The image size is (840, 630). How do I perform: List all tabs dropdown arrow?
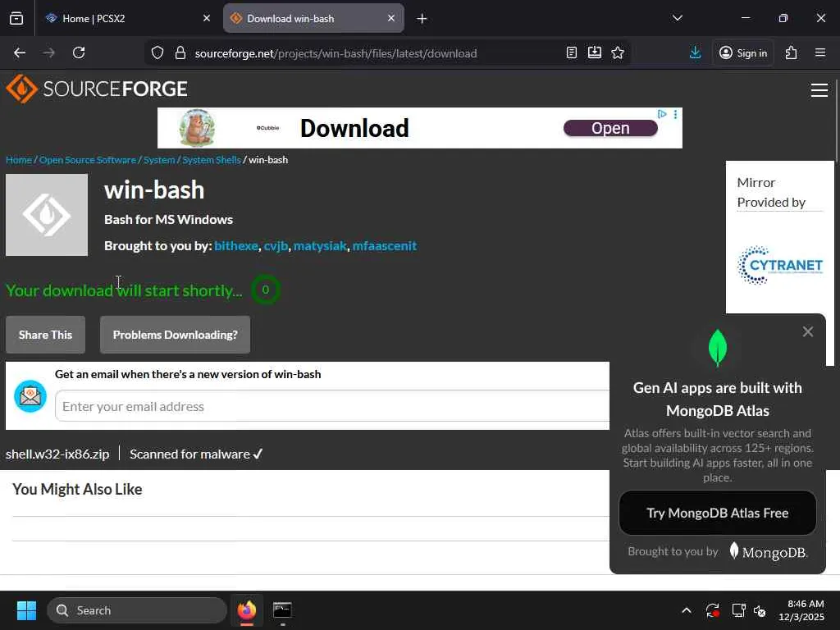tap(678, 19)
